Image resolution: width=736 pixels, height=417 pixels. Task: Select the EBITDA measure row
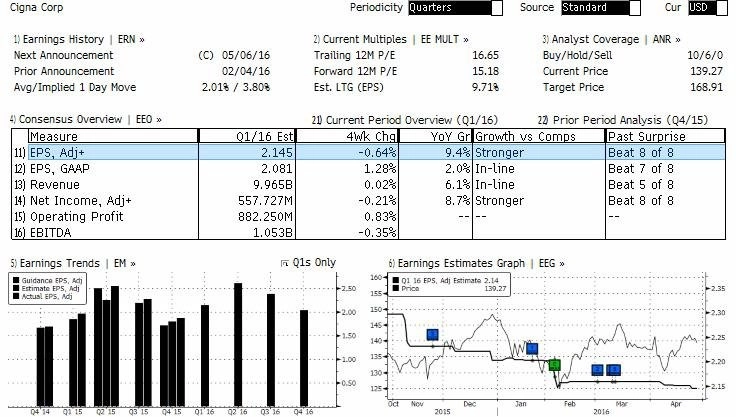click(x=368, y=232)
